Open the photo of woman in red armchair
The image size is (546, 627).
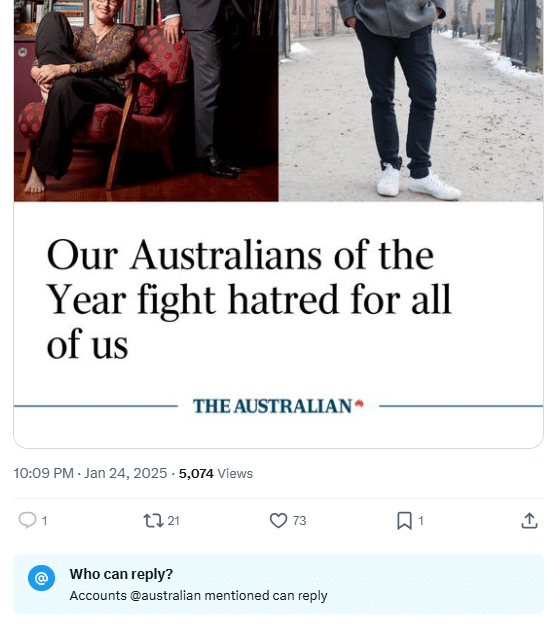pyautogui.click(x=146, y=100)
